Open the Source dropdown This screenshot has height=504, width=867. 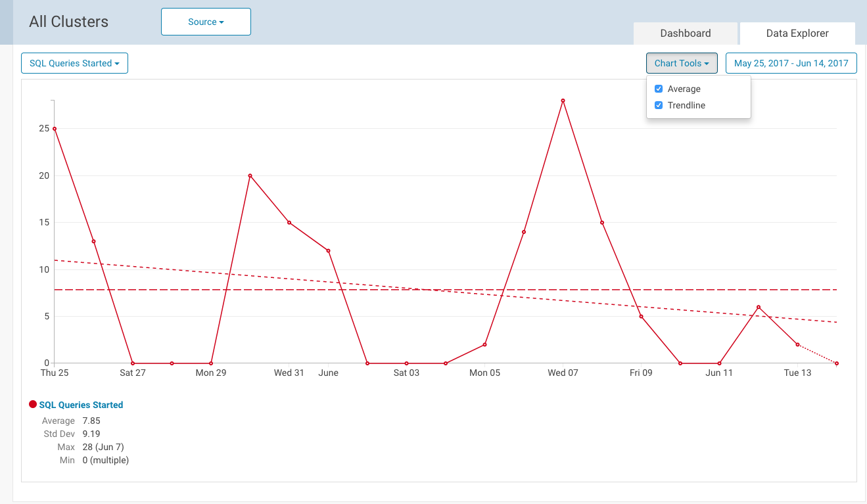(x=206, y=22)
